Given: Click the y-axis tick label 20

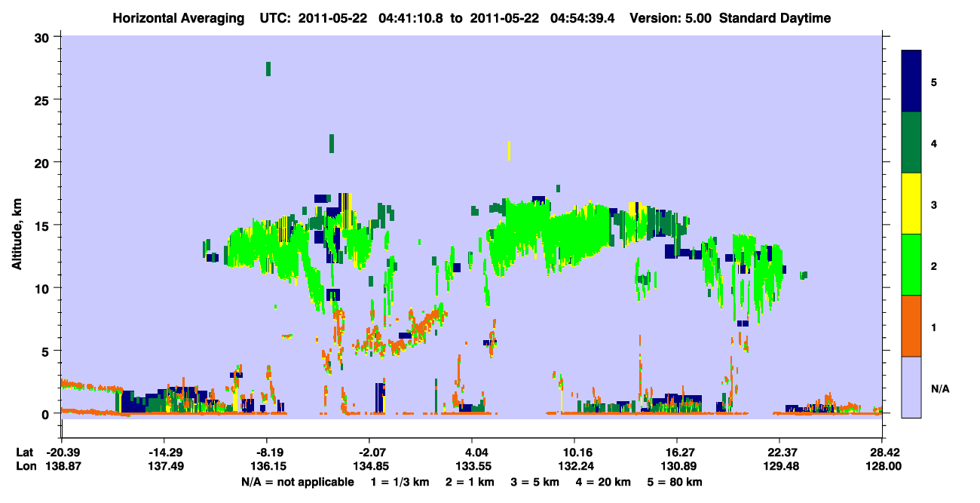Looking at the screenshot, I should (44, 162).
